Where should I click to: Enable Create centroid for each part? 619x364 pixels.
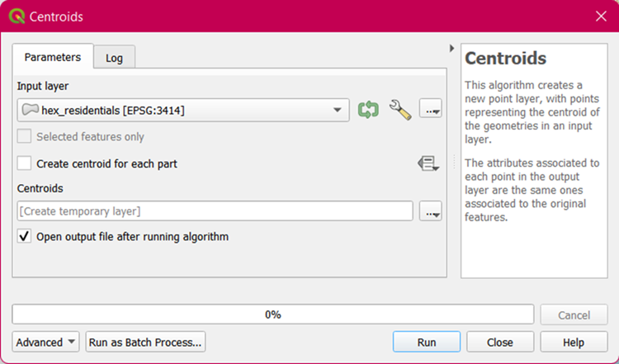25,164
